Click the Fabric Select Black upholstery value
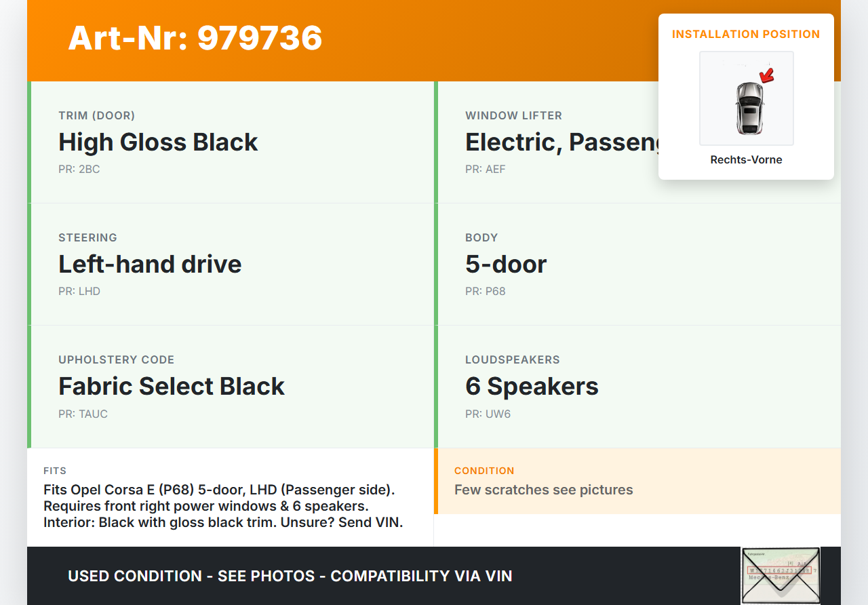This screenshot has width=868, height=605. pyautogui.click(x=172, y=387)
